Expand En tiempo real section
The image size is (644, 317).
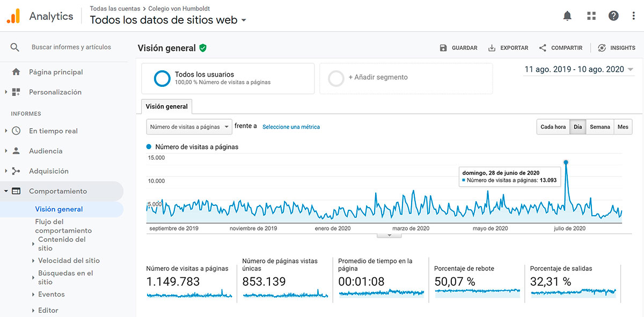tap(6, 131)
